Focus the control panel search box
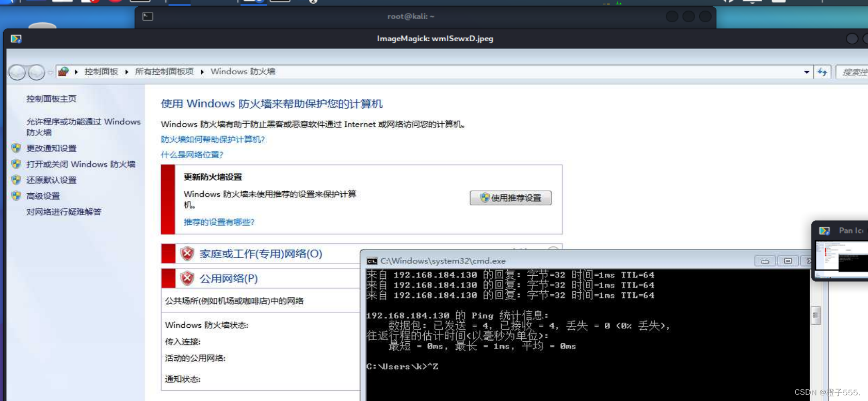Screen dimensions: 868x401 852,72
